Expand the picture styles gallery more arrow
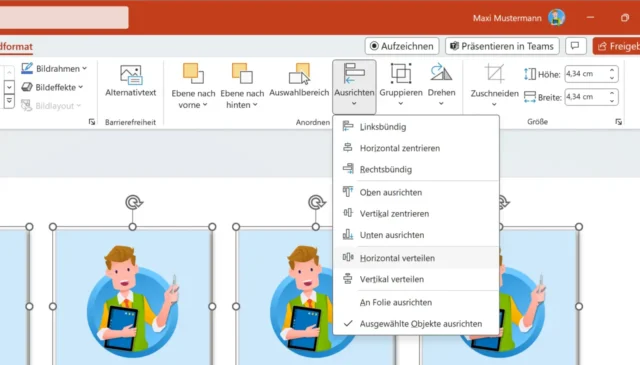The height and width of the screenshot is (365, 640). click(9, 101)
